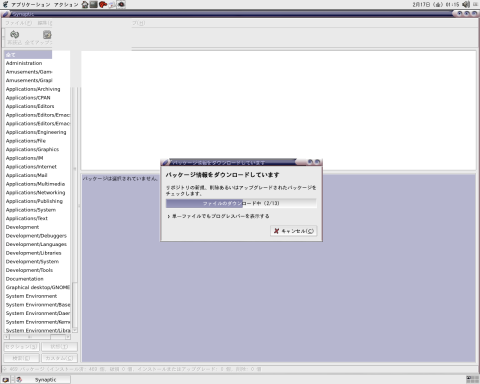Screen dimensions: 480x384
Task: Click the workspace switcher in bottom-right corner
Action: (x=472, y=379)
